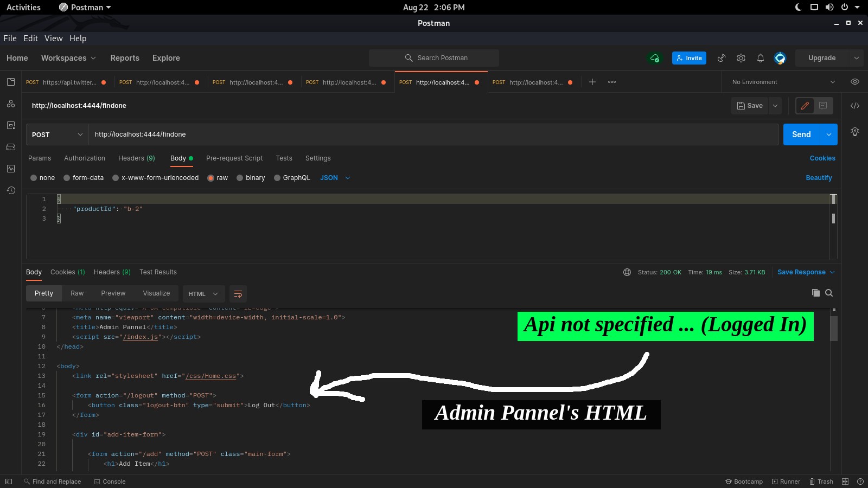The image size is (868, 488).
Task: Open the code snippet panel
Action: 856,105
